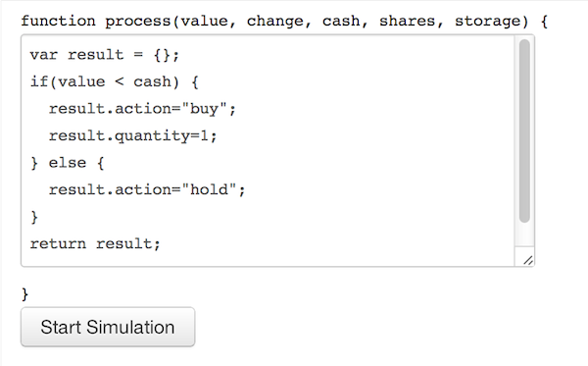Click the code editor's vertical scrollbar thumb
588x366 pixels.
tap(524, 131)
